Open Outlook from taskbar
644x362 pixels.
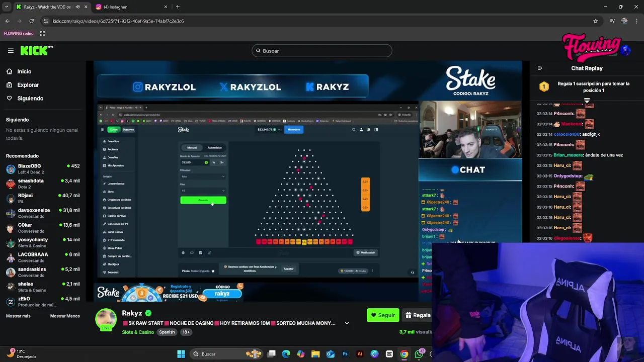[x=331, y=354]
